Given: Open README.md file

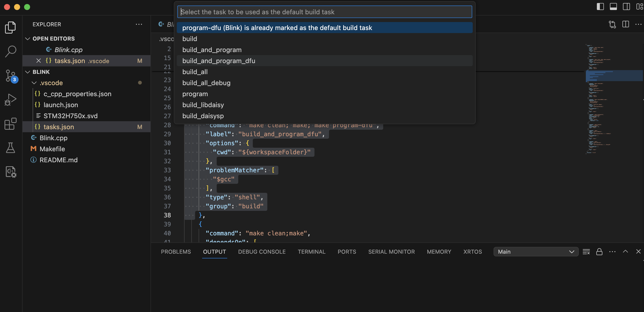Looking at the screenshot, I should 87,160.
